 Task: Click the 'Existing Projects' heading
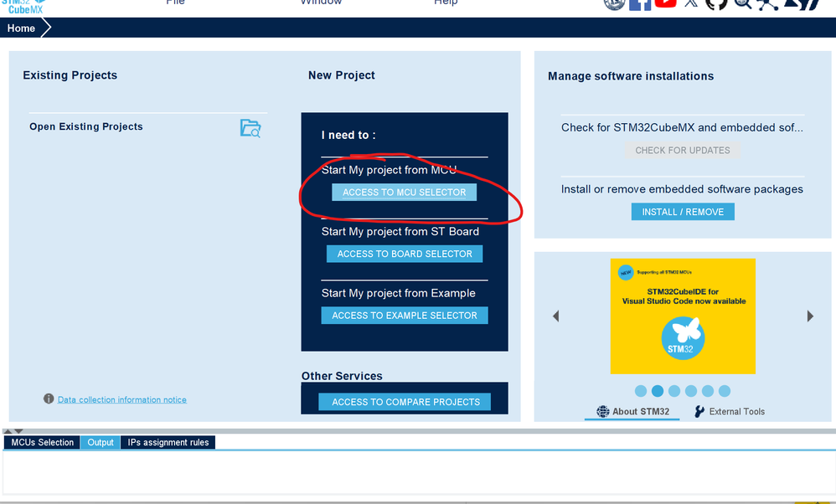click(70, 75)
